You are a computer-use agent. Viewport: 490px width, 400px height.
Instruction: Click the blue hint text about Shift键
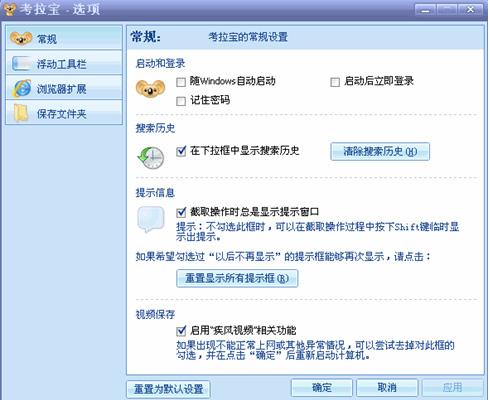click(317, 232)
